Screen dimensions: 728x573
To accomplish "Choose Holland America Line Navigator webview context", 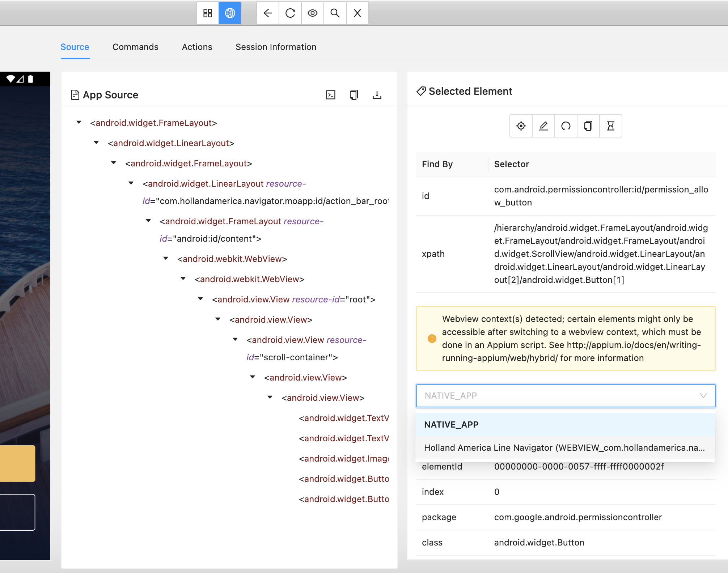I will (565, 448).
